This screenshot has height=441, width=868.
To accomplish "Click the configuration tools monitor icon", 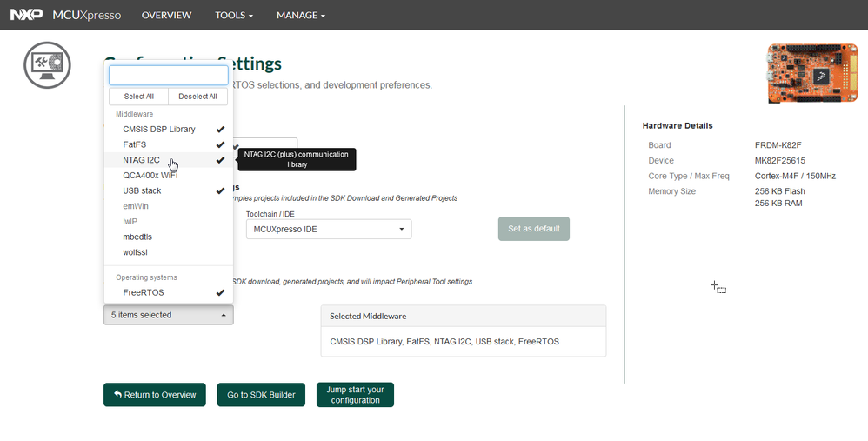I will tap(48, 65).
